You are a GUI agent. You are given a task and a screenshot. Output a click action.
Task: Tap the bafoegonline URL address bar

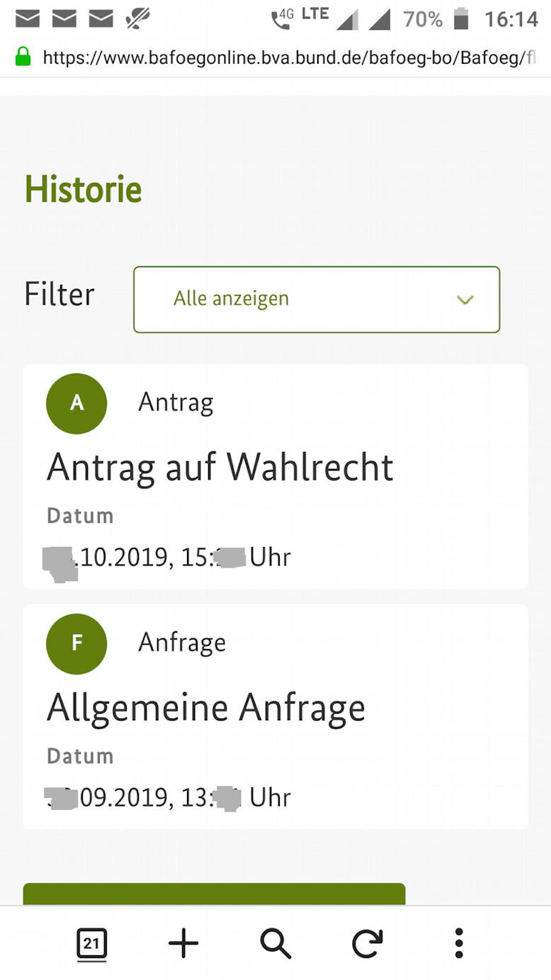click(289, 57)
